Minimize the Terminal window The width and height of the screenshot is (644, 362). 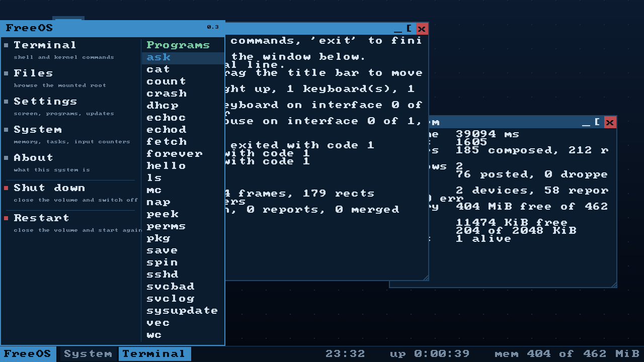(x=398, y=29)
